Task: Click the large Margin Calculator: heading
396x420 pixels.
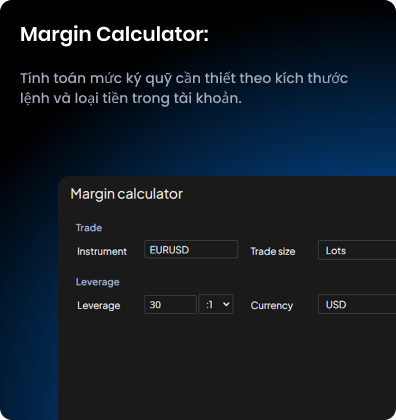Action: (x=114, y=35)
